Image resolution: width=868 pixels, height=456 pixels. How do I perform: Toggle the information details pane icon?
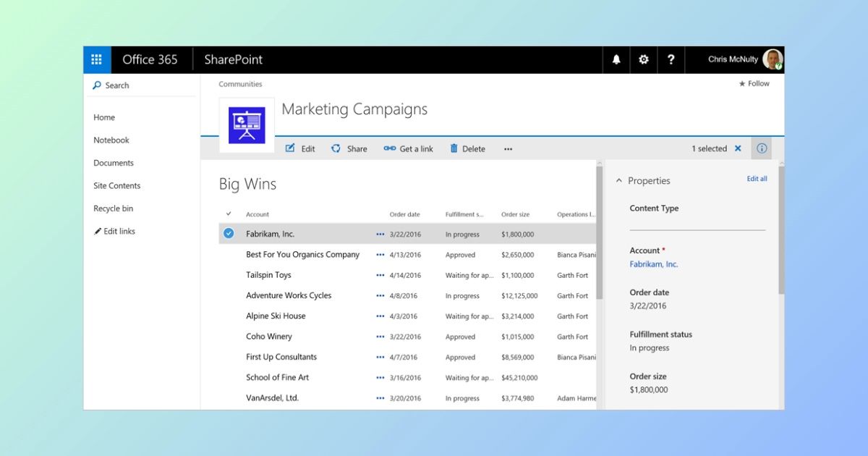[x=762, y=148]
